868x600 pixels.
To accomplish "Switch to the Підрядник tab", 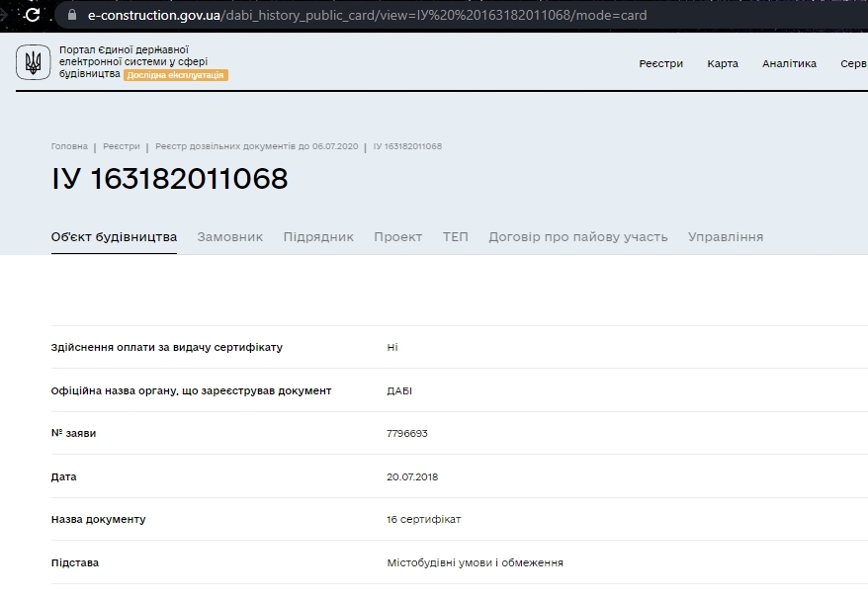I will [318, 237].
